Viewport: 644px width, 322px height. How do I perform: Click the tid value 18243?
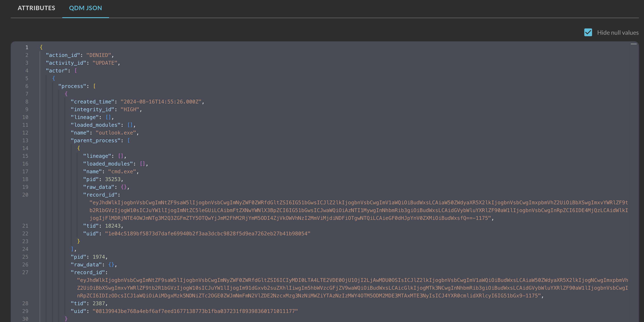click(x=113, y=226)
